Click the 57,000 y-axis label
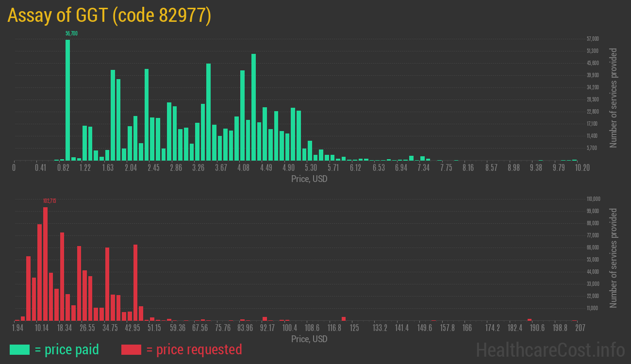Screen dimensions: 631x364 [x=592, y=39]
